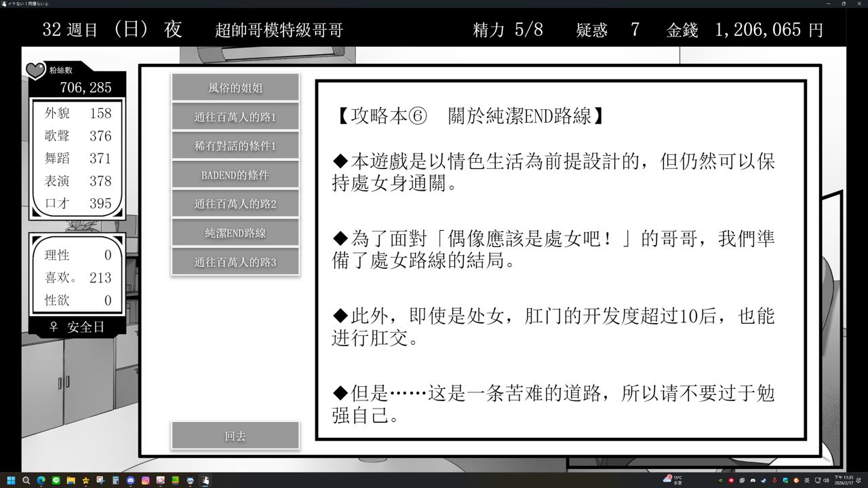
Task: Launch Microsoft Edge from taskbar
Action: pos(41,481)
